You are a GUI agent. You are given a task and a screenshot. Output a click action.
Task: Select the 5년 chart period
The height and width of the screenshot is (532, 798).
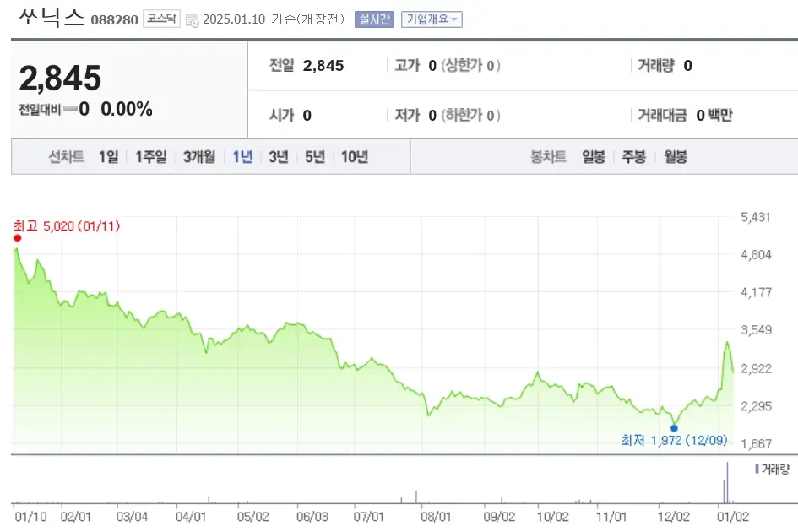(314, 156)
